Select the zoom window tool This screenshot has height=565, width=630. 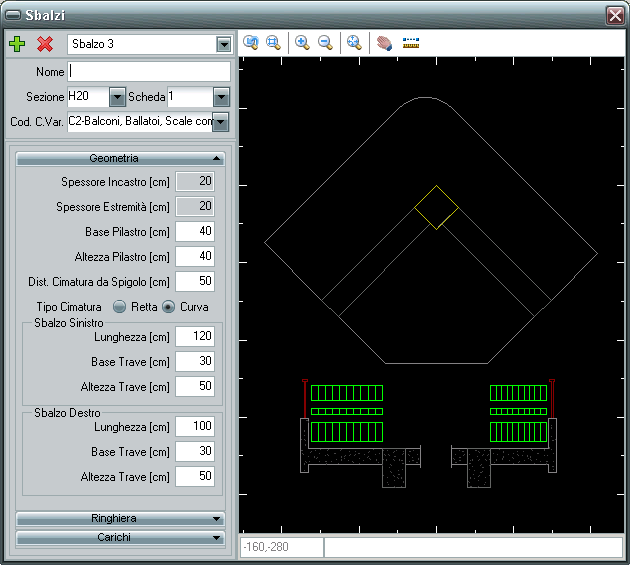273,43
